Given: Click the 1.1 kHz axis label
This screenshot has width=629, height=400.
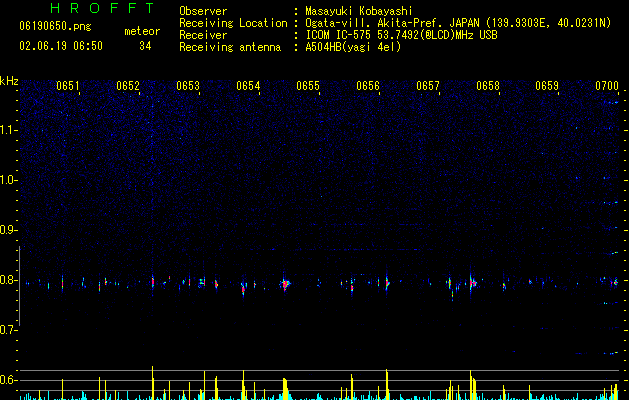Looking at the screenshot, I should 9,130.
